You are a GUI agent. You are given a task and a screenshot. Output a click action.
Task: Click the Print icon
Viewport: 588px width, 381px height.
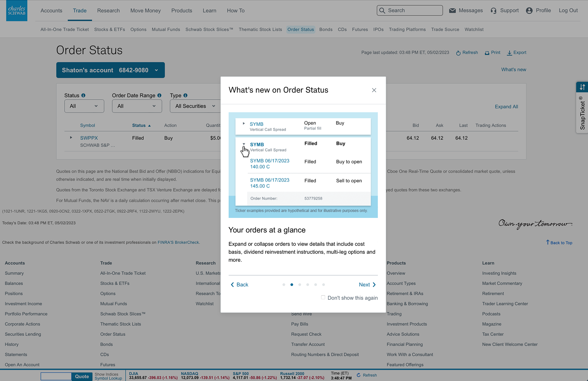coord(487,53)
